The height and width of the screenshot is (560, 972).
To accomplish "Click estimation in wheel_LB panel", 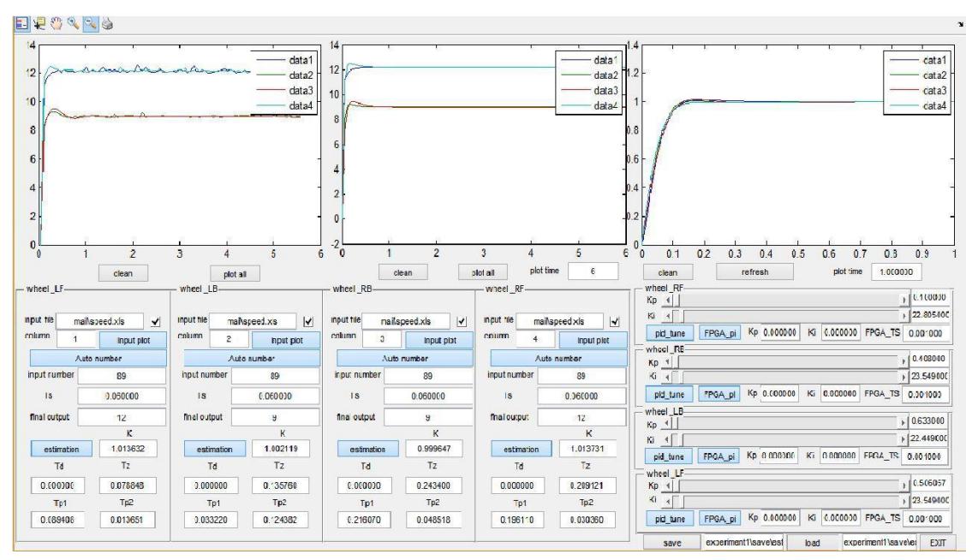I will [214, 449].
